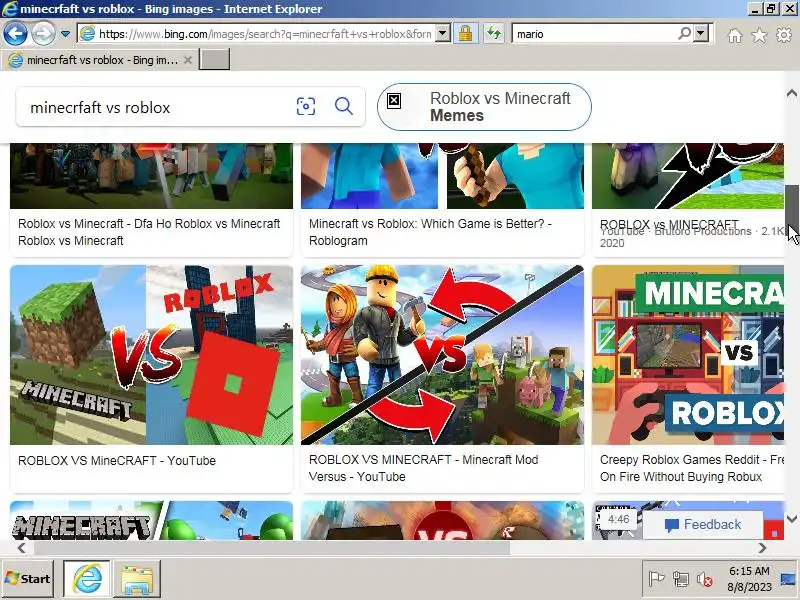The width and height of the screenshot is (800, 600).
Task: Click the vertical scrollbar up arrow
Action: point(792,93)
